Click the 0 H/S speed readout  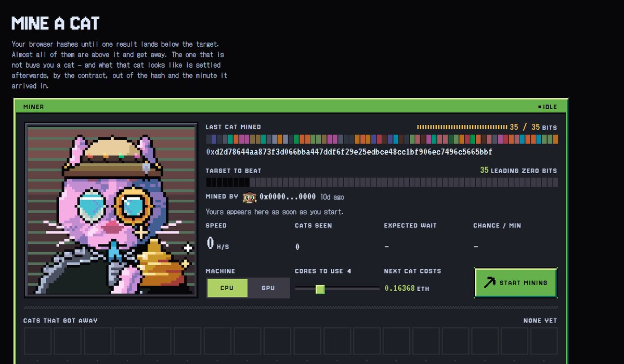218,243
